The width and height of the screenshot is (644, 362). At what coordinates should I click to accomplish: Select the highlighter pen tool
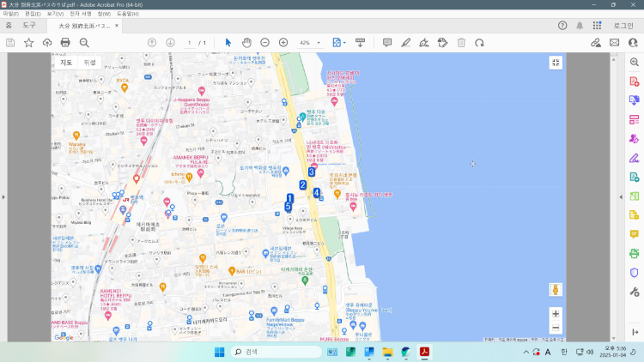click(406, 43)
